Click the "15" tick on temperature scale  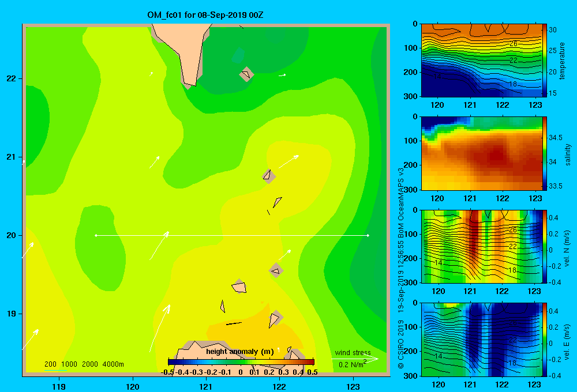pyautogui.click(x=553, y=93)
